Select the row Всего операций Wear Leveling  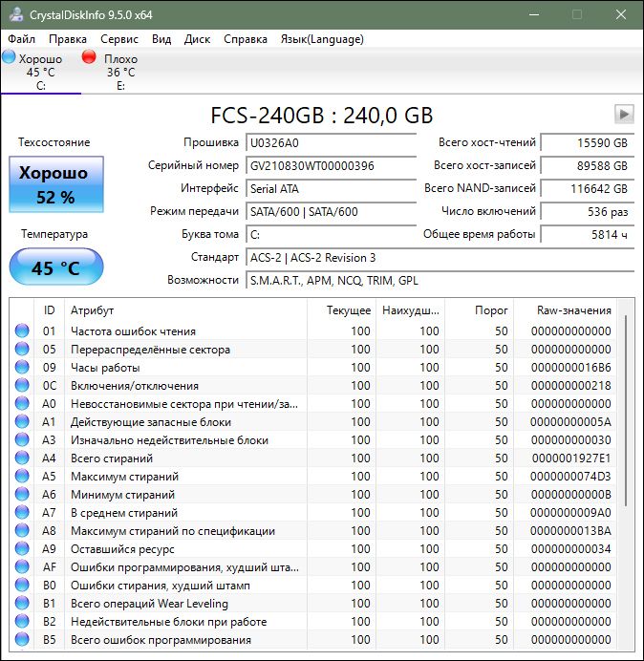[x=312, y=603]
